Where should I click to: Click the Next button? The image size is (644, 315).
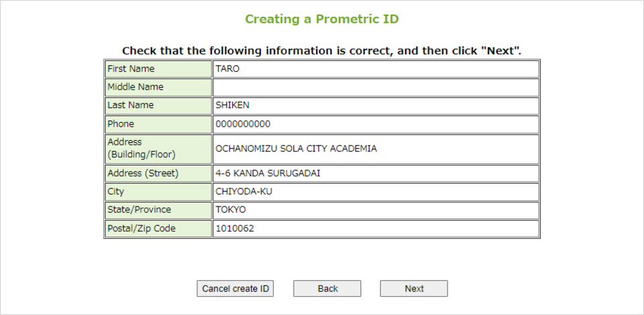click(x=413, y=289)
